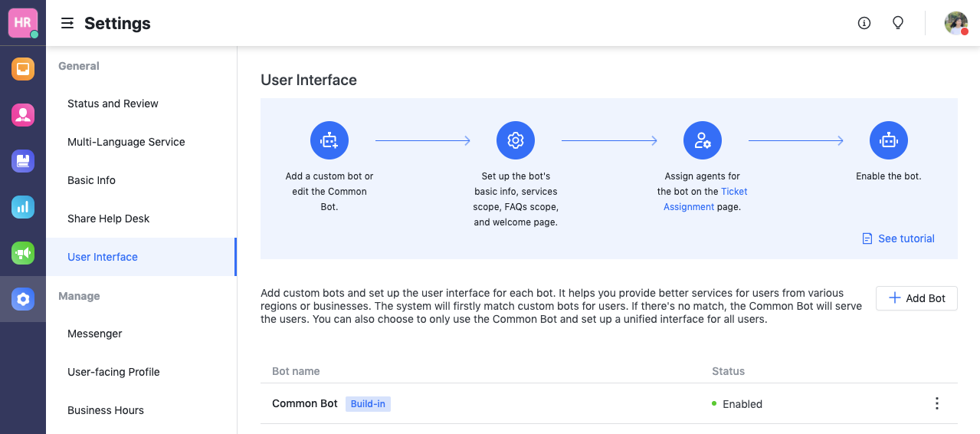Open Basic Info settings page

tap(91, 180)
